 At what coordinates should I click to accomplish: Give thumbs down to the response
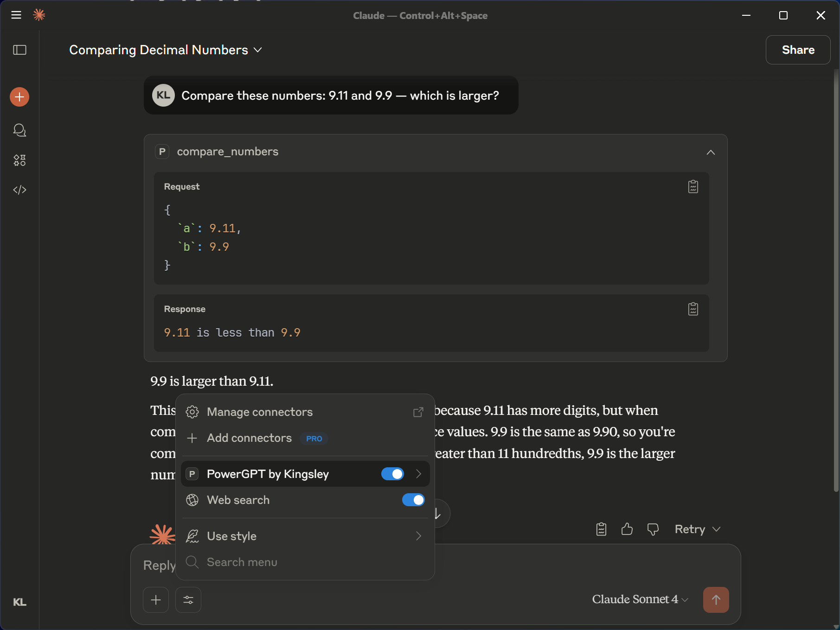[653, 529]
